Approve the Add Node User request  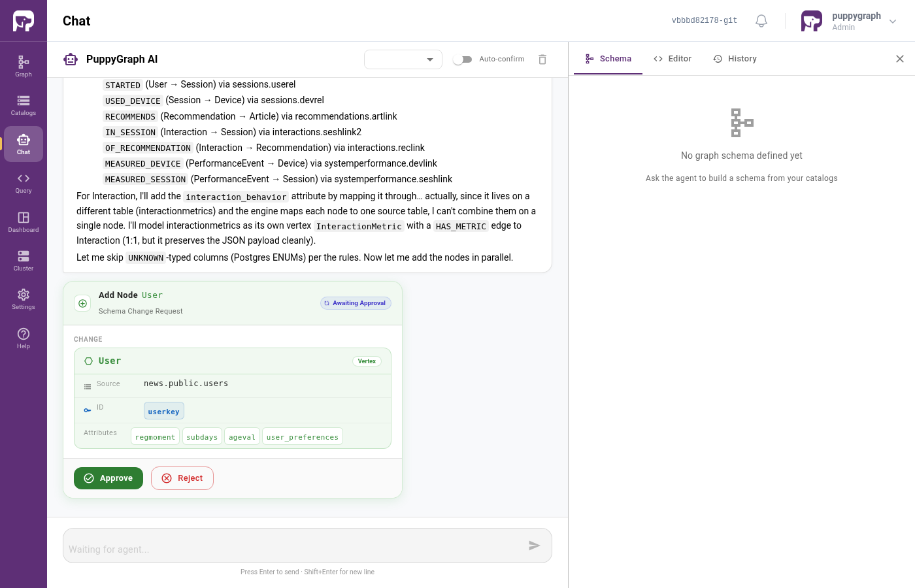click(x=108, y=478)
